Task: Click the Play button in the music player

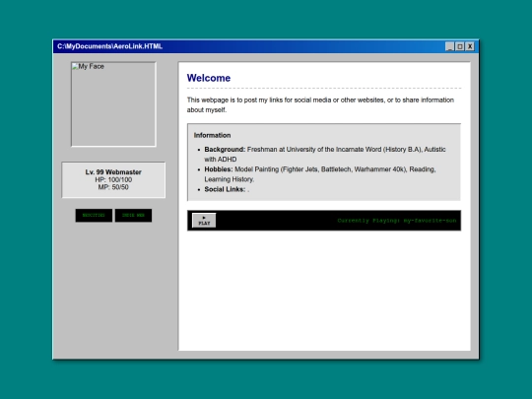Action: point(204,221)
